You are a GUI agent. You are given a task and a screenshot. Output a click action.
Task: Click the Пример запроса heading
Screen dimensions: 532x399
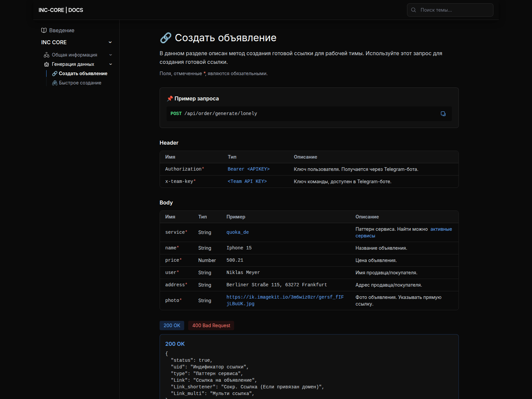coord(197,98)
